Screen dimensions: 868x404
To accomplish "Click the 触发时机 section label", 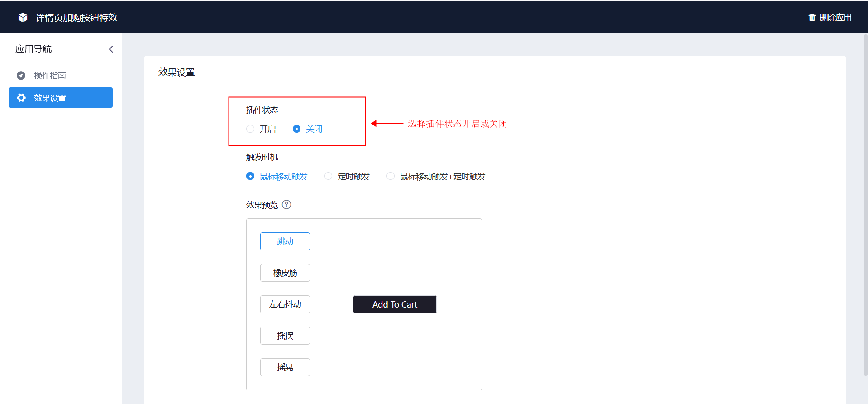I will [262, 157].
